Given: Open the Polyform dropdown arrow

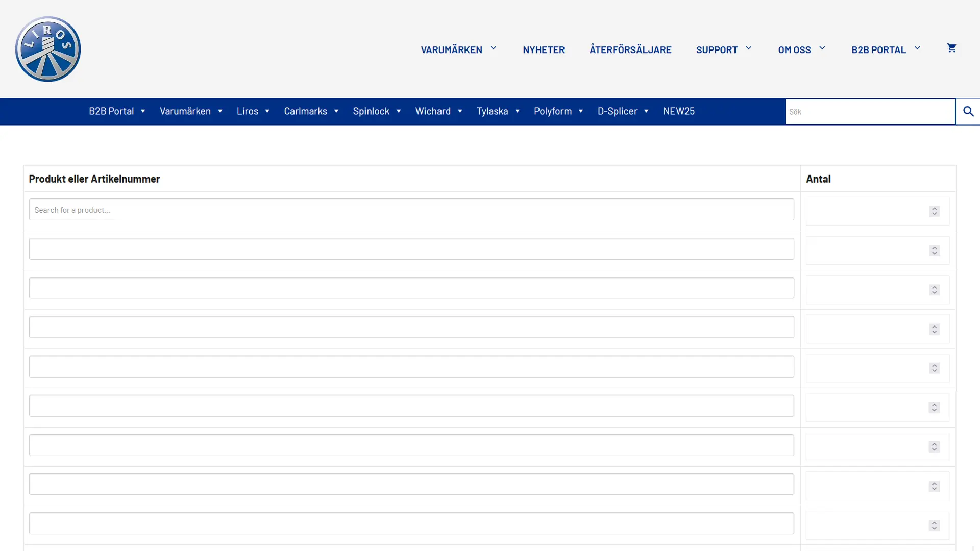Looking at the screenshot, I should [580, 111].
